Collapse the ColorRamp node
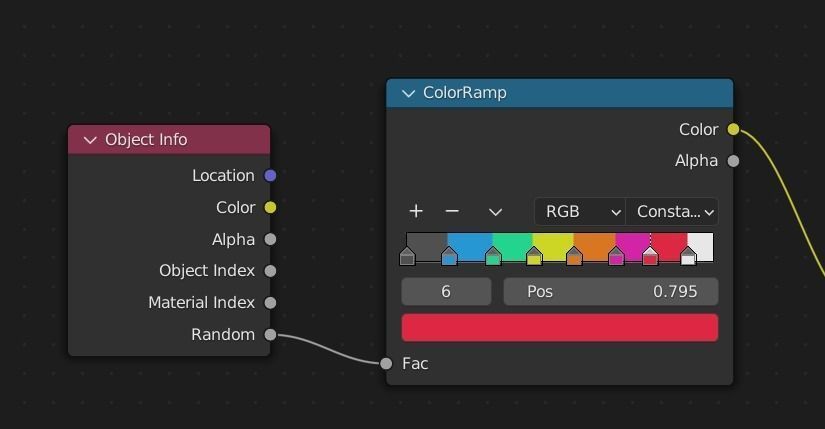 (x=408, y=93)
